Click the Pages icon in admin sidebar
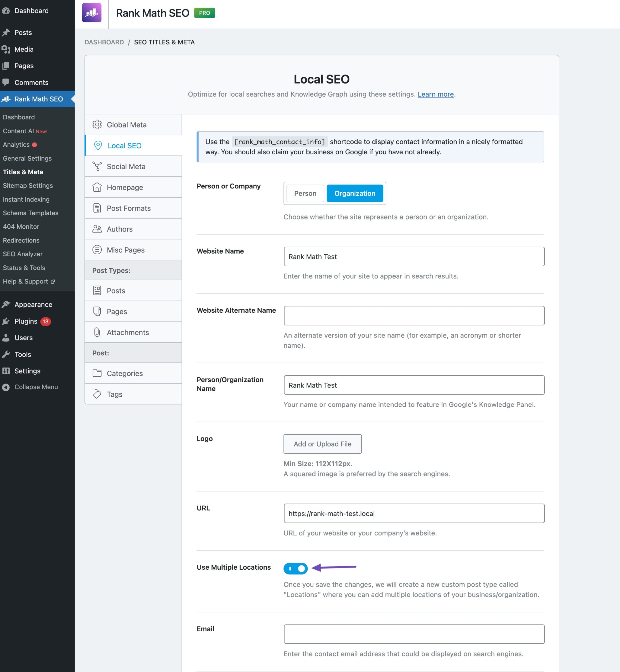Viewport: 620px width, 672px height. (x=6, y=66)
